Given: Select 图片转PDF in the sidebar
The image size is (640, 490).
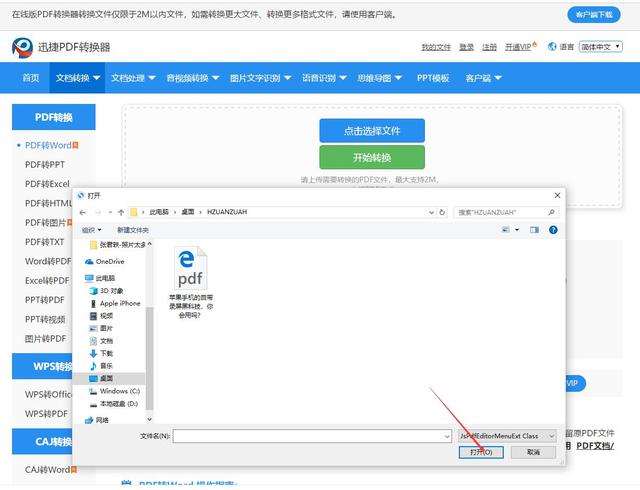Looking at the screenshot, I should 45,339.
